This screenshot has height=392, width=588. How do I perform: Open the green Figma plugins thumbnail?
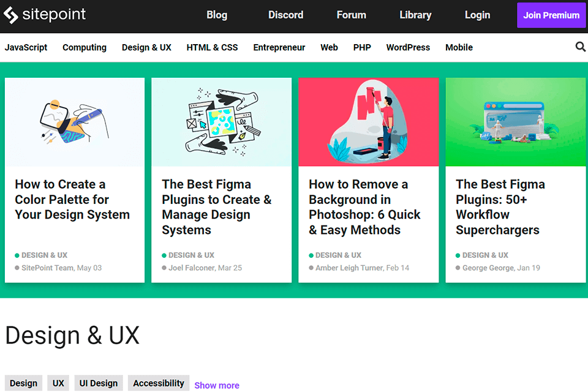(515, 122)
